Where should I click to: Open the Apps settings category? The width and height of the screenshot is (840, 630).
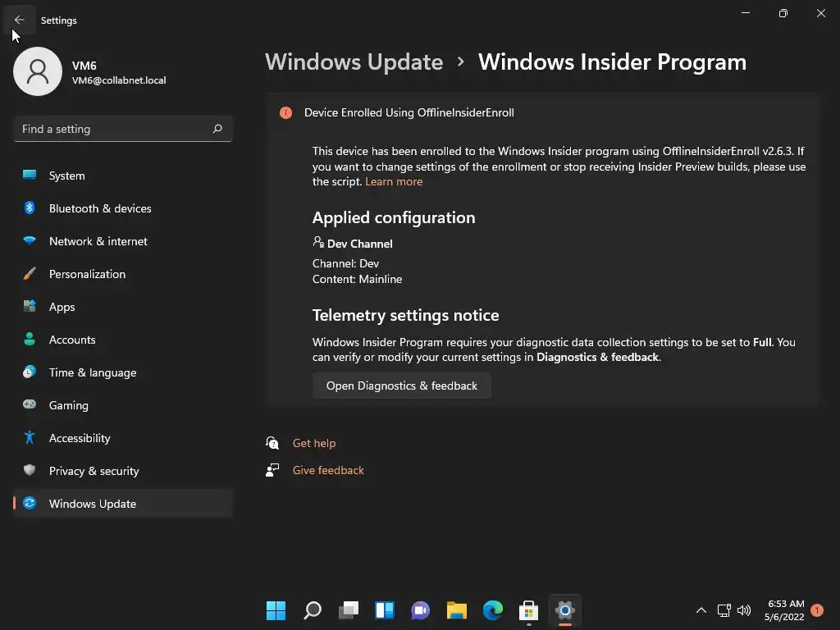(123, 307)
